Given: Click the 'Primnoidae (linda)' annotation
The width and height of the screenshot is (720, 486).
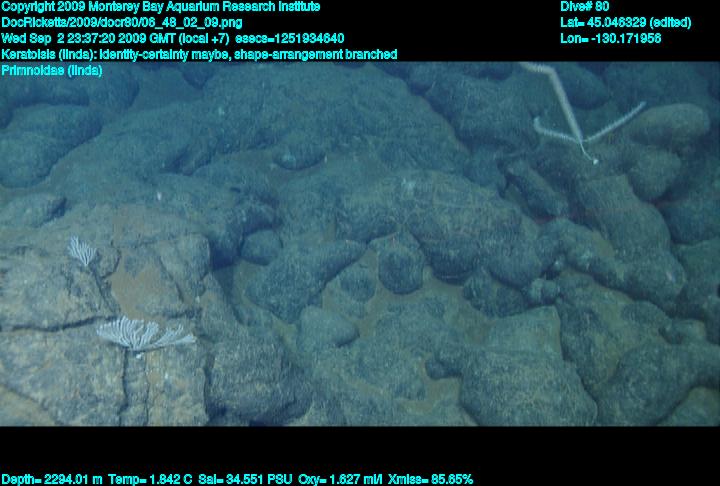Looking at the screenshot, I should click(x=52, y=71).
